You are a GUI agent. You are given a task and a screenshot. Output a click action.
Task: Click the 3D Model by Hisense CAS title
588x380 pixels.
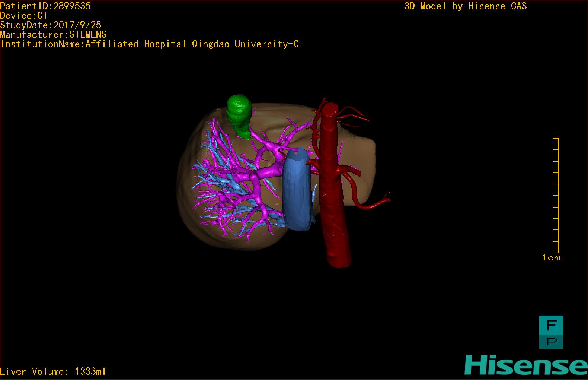coord(466,6)
